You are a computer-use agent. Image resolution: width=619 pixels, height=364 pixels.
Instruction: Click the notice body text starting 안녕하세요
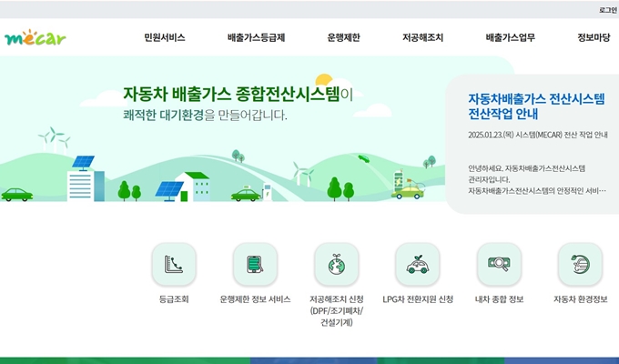click(x=537, y=179)
